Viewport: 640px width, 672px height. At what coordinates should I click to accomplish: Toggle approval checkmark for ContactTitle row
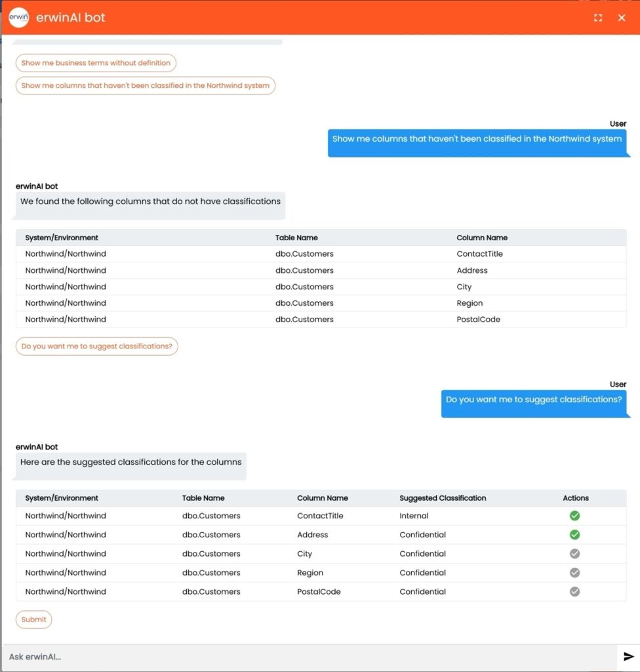574,516
